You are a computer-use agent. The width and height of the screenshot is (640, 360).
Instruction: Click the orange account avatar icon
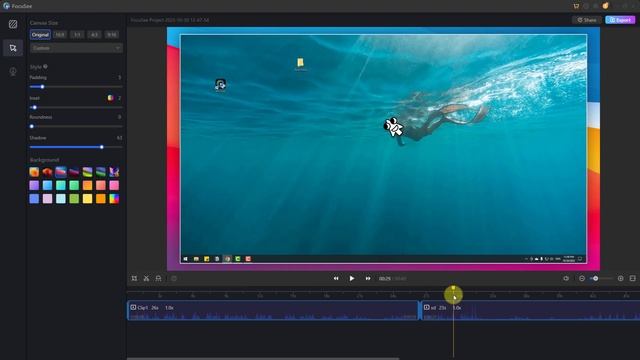point(606,6)
